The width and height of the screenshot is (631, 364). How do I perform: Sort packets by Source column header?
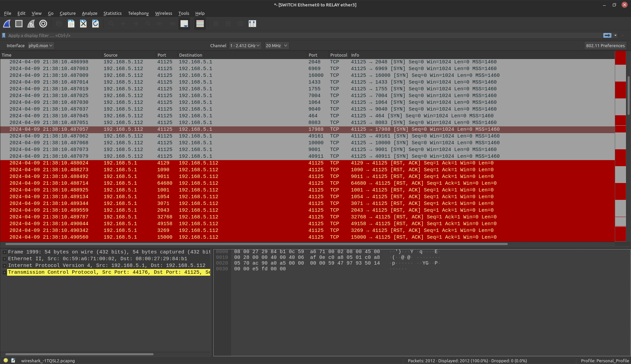(x=129, y=55)
